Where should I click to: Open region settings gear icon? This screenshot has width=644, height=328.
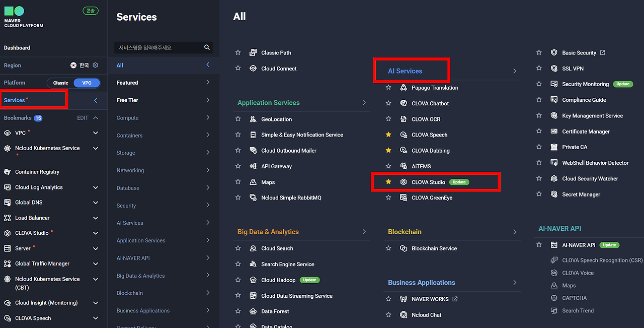(x=96, y=65)
